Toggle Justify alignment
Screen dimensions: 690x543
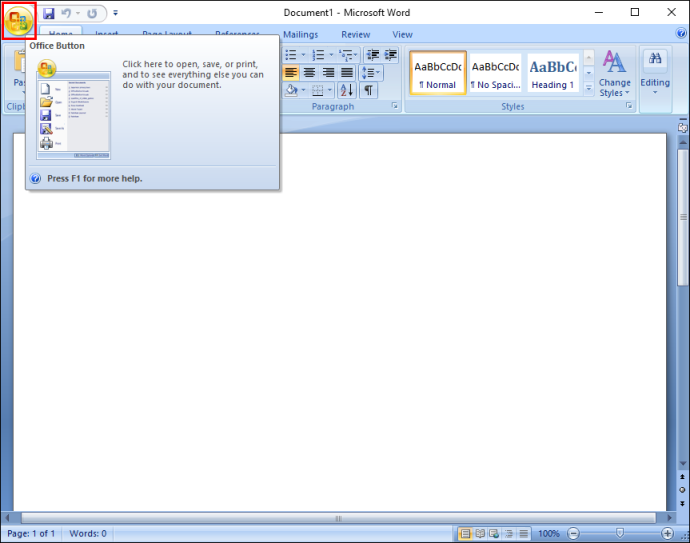coord(347,73)
